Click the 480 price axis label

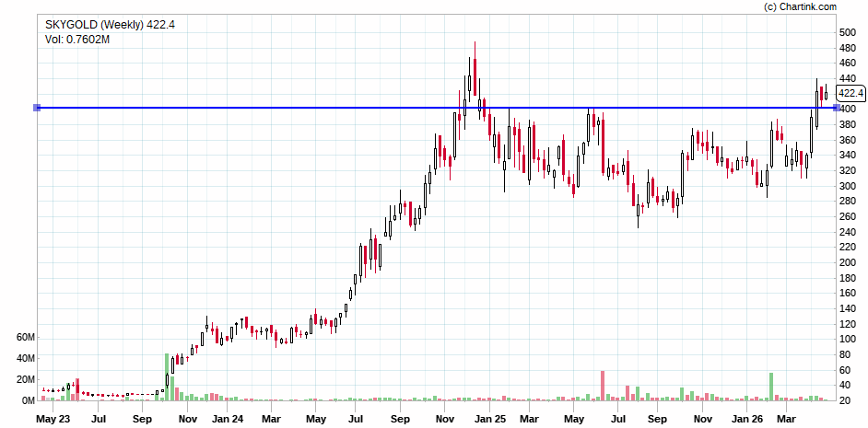[848, 48]
